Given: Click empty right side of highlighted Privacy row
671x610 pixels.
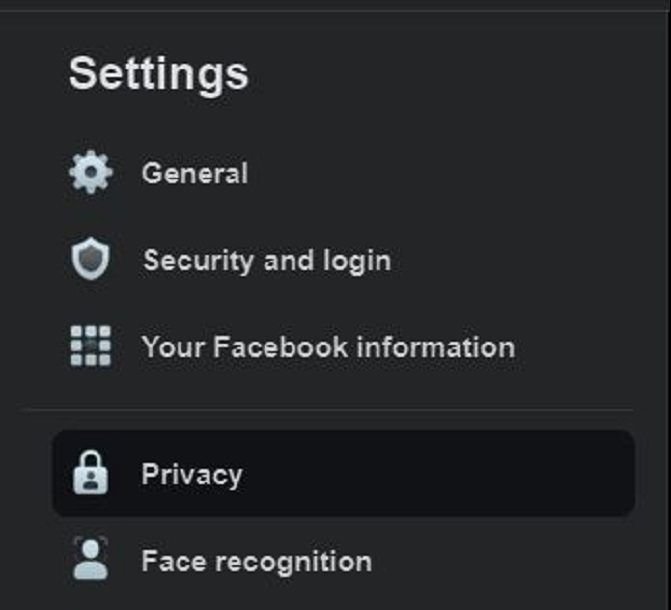Looking at the screenshot, I should [x=500, y=473].
